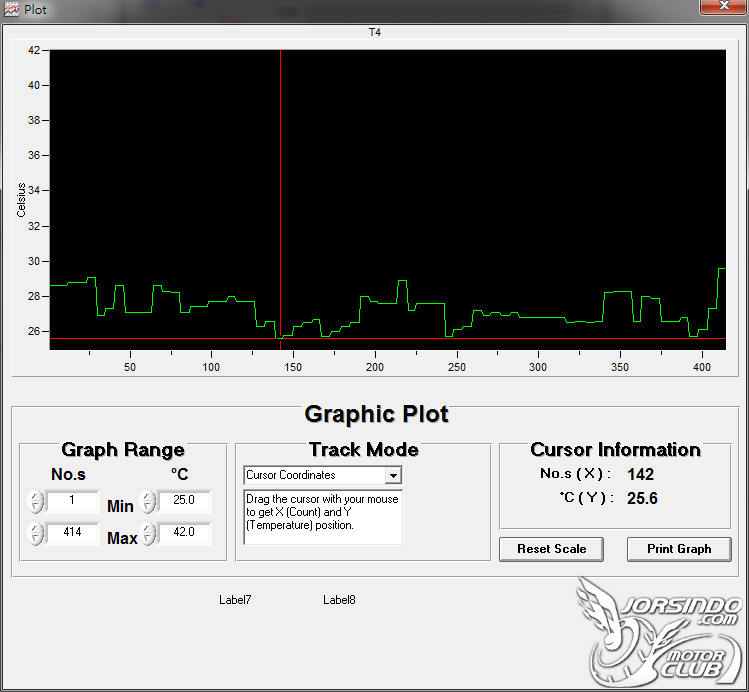This screenshot has width=749, height=692.
Task: Click the T4 plot title
Action: pos(374,32)
